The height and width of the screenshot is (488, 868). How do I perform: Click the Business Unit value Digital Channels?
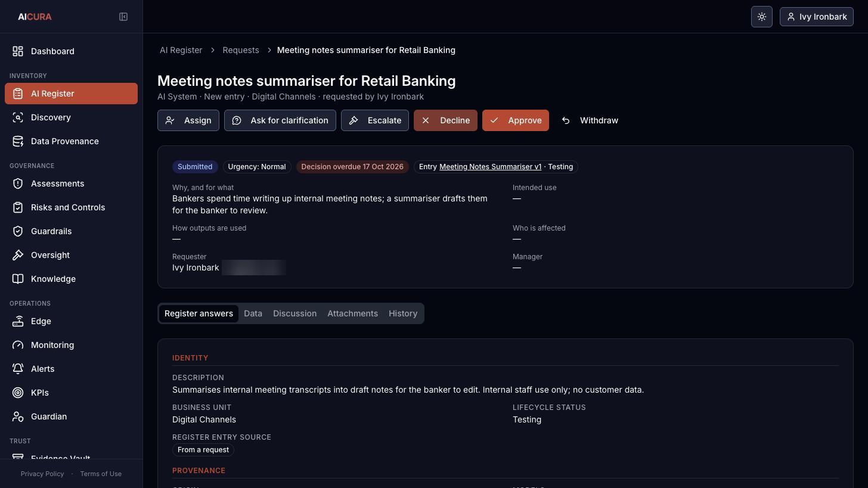coord(204,419)
